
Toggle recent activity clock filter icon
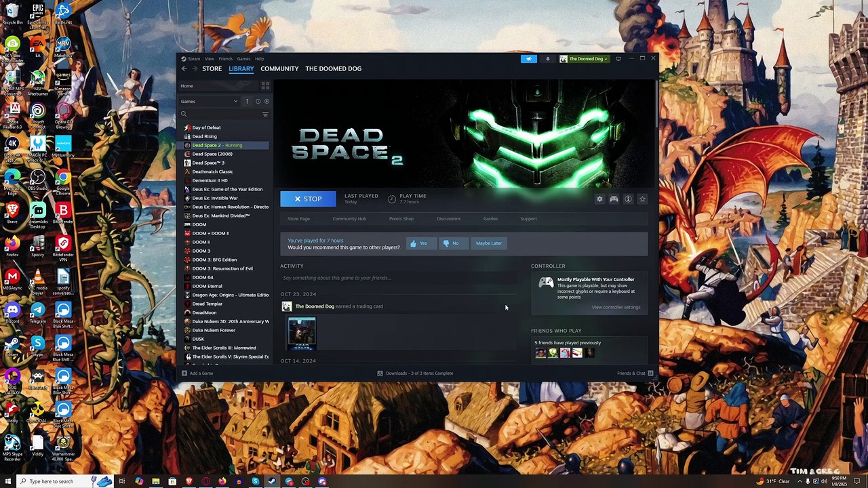click(x=258, y=101)
